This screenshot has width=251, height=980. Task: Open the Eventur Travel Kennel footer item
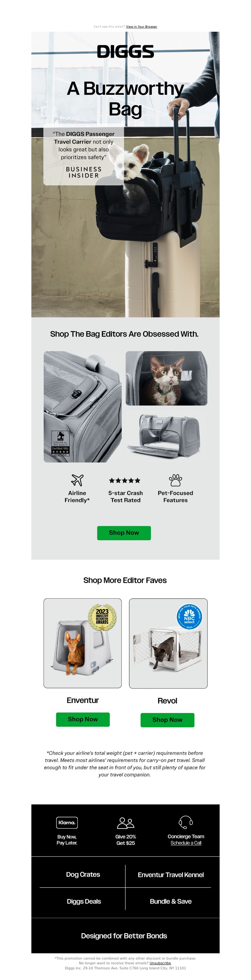pos(170,875)
